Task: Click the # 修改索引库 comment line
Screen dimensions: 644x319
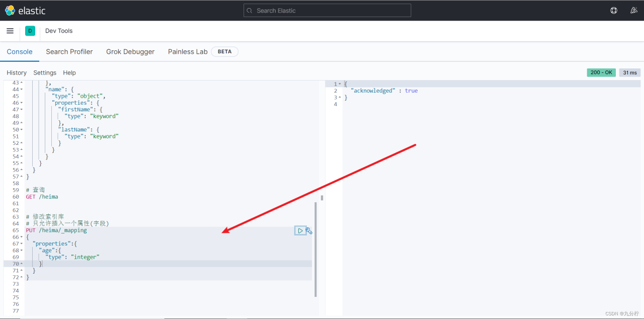Action: pos(45,217)
